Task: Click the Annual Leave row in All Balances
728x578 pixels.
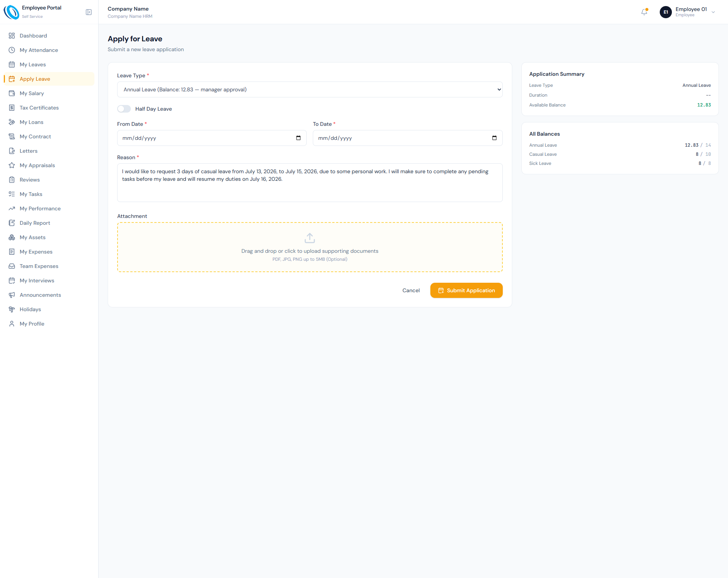Action: 620,145
